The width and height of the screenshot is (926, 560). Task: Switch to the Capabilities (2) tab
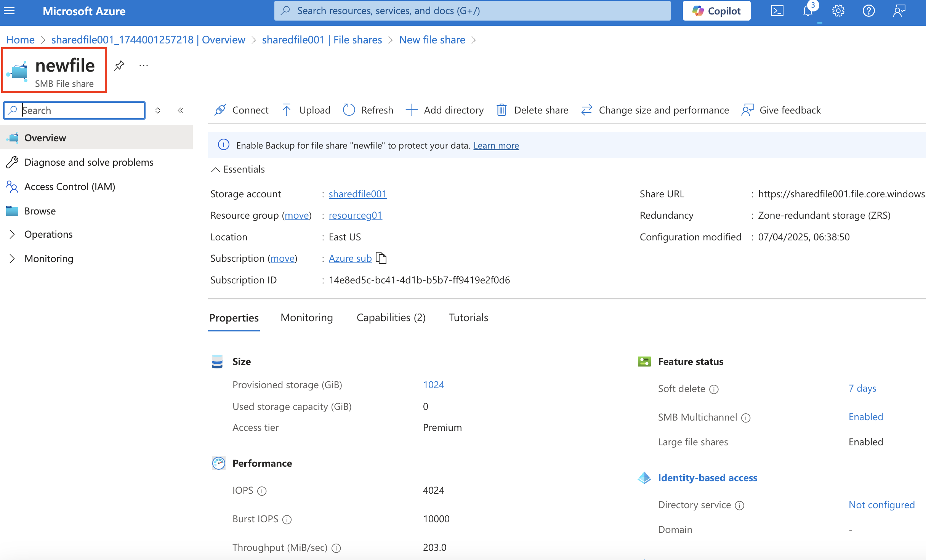tap(391, 318)
